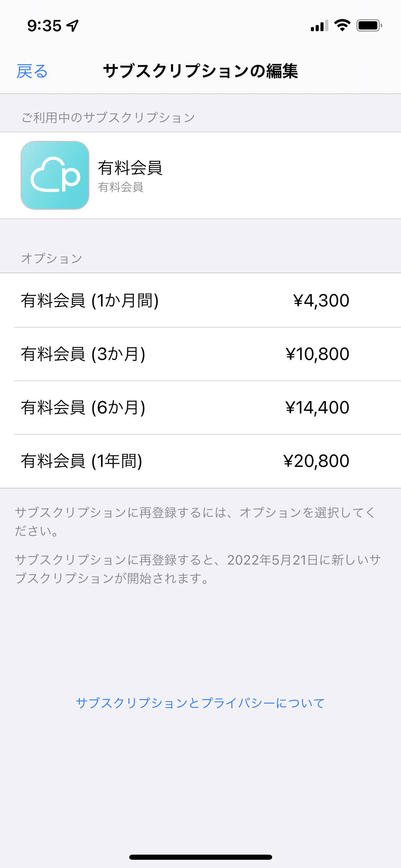Tap the 戻る back button
401x868 pixels.
[32, 71]
